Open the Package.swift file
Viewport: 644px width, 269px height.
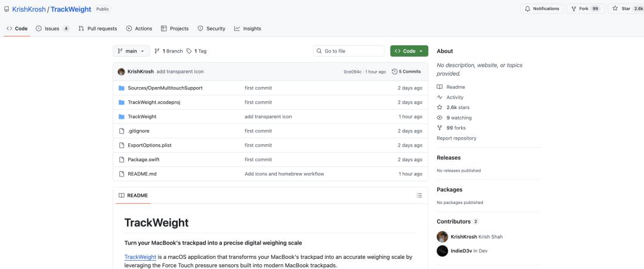(144, 159)
